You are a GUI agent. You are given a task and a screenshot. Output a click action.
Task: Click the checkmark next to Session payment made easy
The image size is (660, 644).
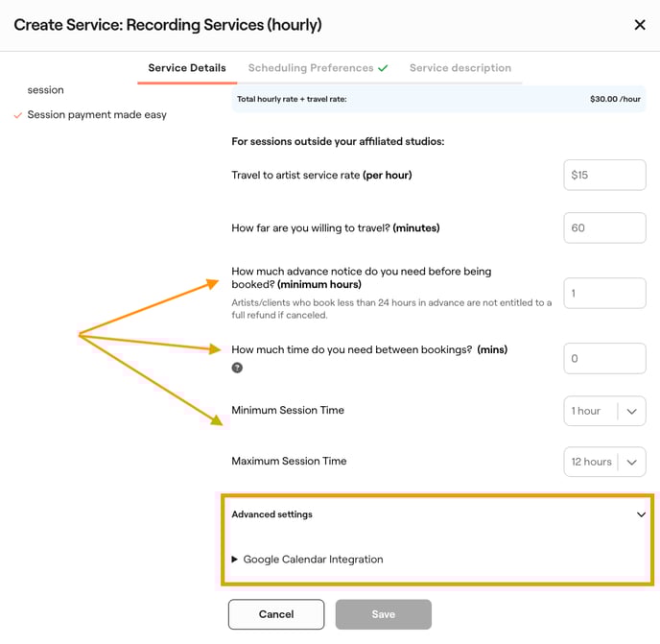18,115
